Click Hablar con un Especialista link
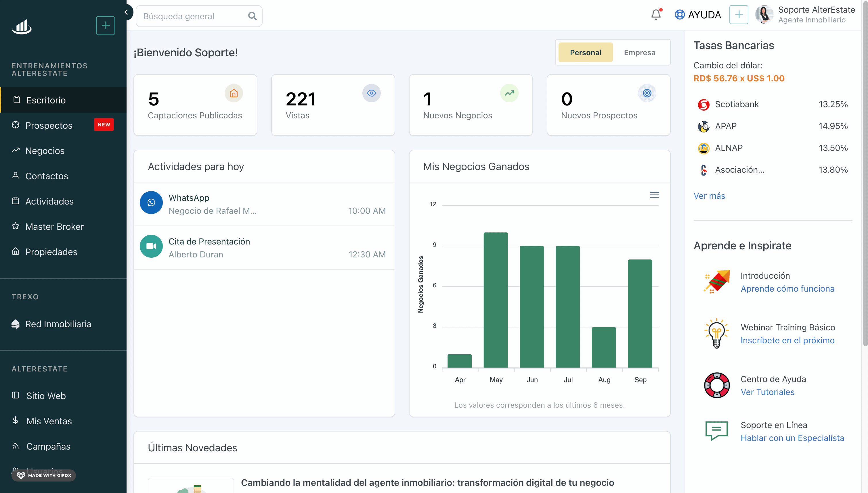The image size is (868, 493). pos(792,438)
